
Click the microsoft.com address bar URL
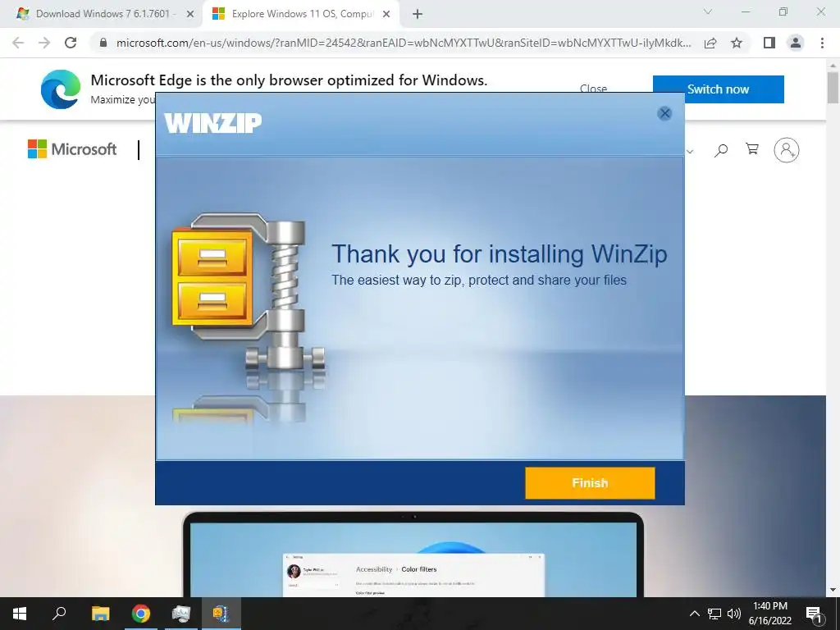coord(404,43)
